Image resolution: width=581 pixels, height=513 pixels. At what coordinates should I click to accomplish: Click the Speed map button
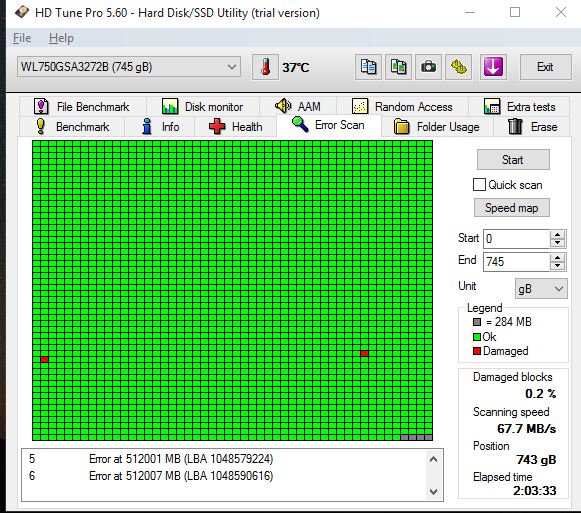point(512,208)
